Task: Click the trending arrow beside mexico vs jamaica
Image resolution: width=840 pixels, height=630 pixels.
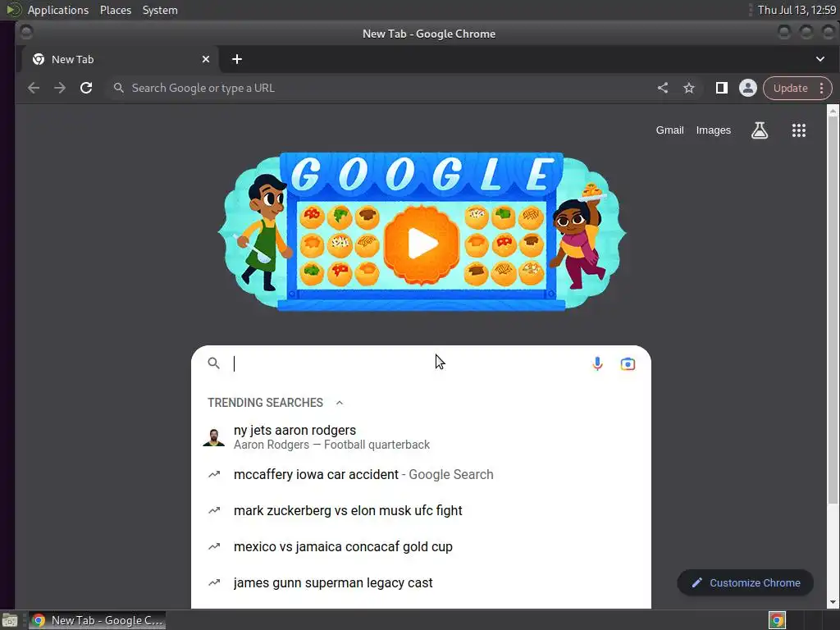Action: [214, 546]
